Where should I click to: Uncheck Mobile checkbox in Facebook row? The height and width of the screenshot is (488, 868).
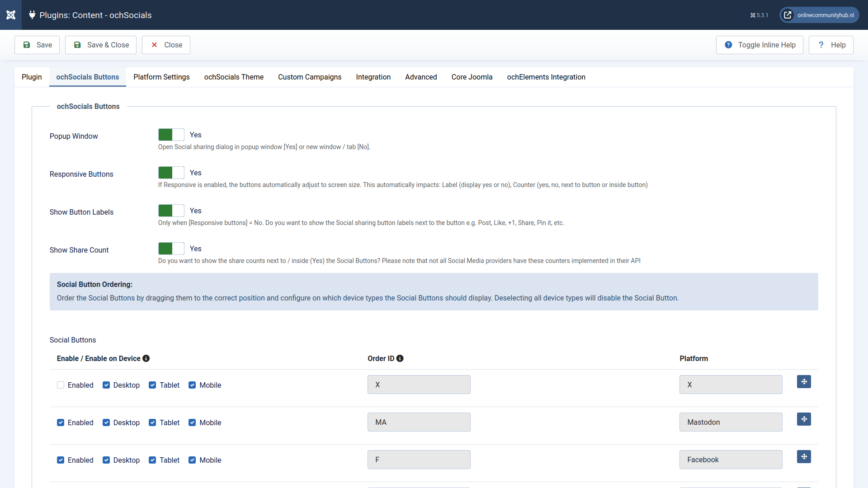[192, 460]
